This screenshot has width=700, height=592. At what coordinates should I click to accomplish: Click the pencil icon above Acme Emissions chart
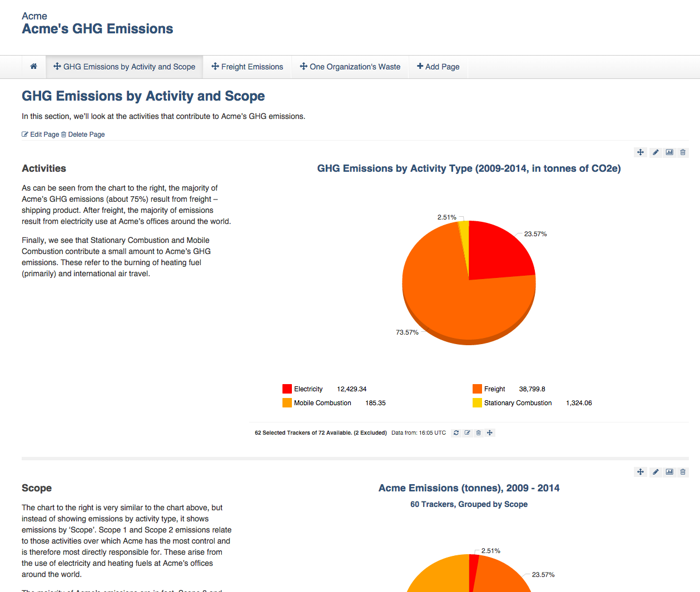(656, 472)
